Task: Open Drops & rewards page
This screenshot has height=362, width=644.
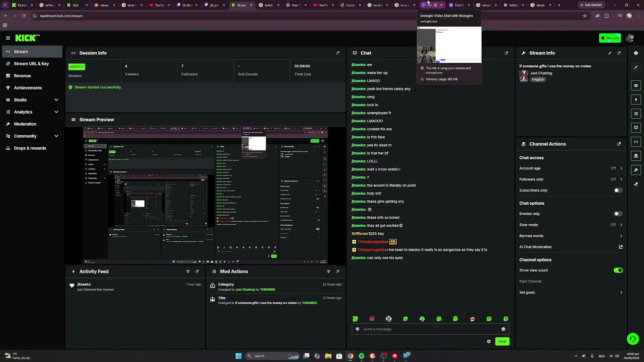Action: pos(32,148)
